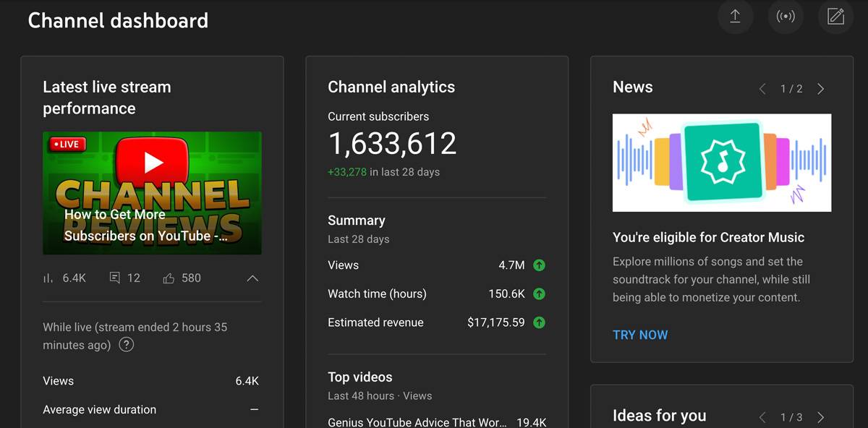Click the go live broadcast icon
868x428 pixels.
[x=786, y=16]
